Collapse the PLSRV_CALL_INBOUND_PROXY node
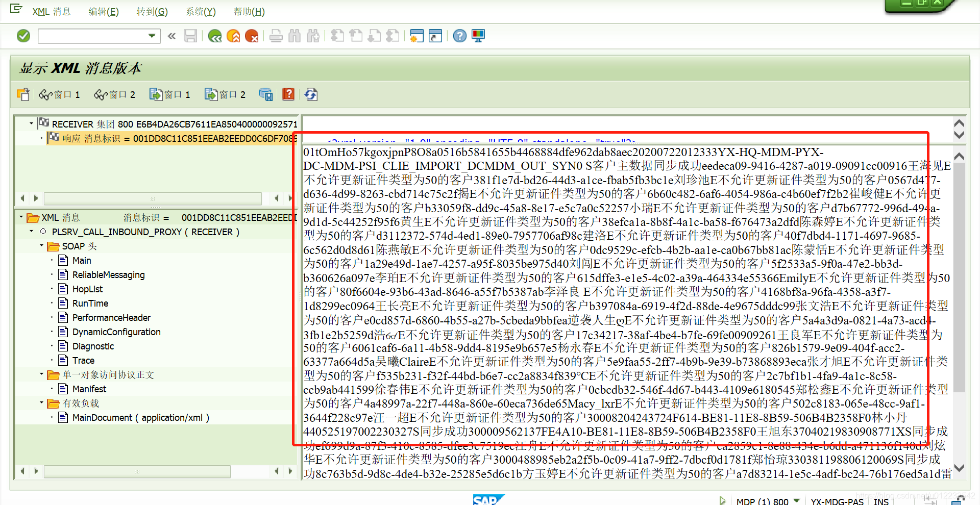Image resolution: width=980 pixels, height=505 pixels. click(31, 232)
